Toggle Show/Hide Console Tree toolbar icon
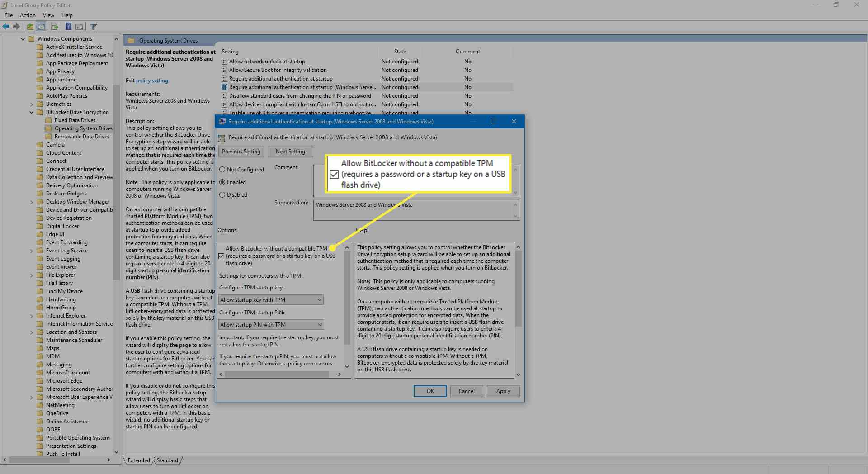This screenshot has height=474, width=868. pos(41,27)
